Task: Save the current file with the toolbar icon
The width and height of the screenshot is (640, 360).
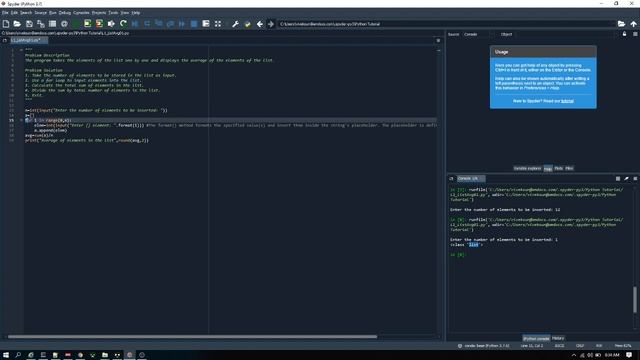Action: [29, 24]
